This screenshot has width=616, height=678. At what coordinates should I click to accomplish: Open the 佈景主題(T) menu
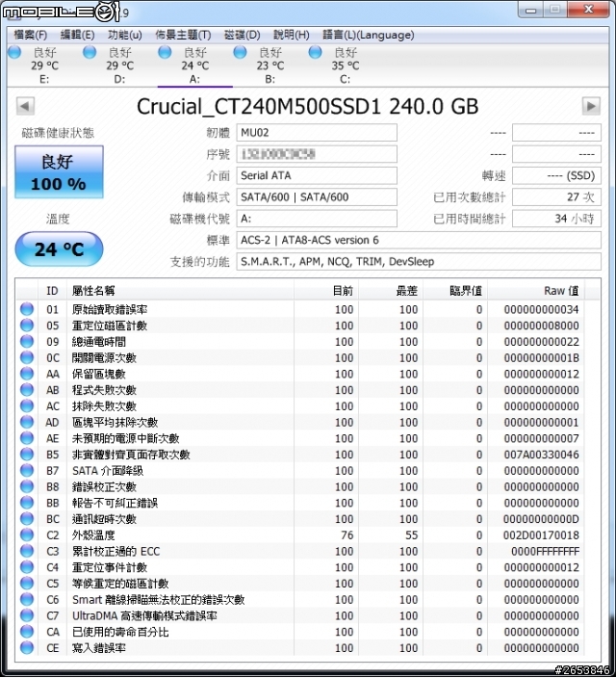pos(183,35)
